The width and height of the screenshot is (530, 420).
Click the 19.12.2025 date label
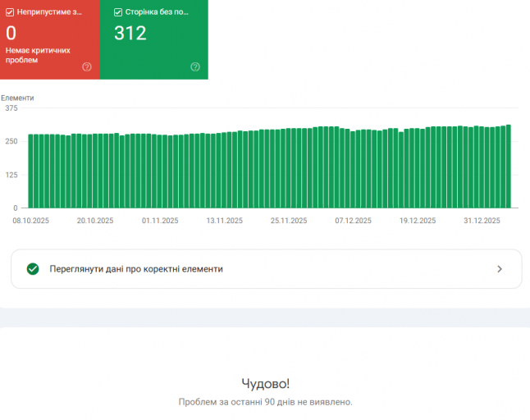[x=418, y=221]
